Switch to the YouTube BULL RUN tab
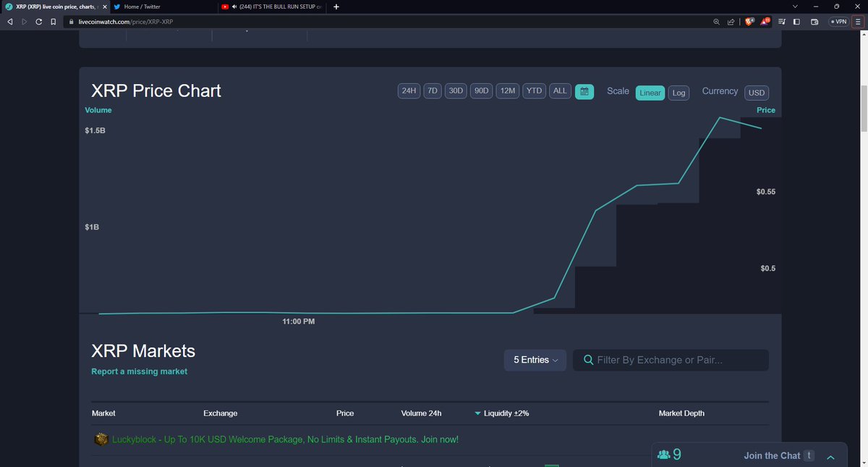Image resolution: width=868 pixels, height=467 pixels. [271, 7]
